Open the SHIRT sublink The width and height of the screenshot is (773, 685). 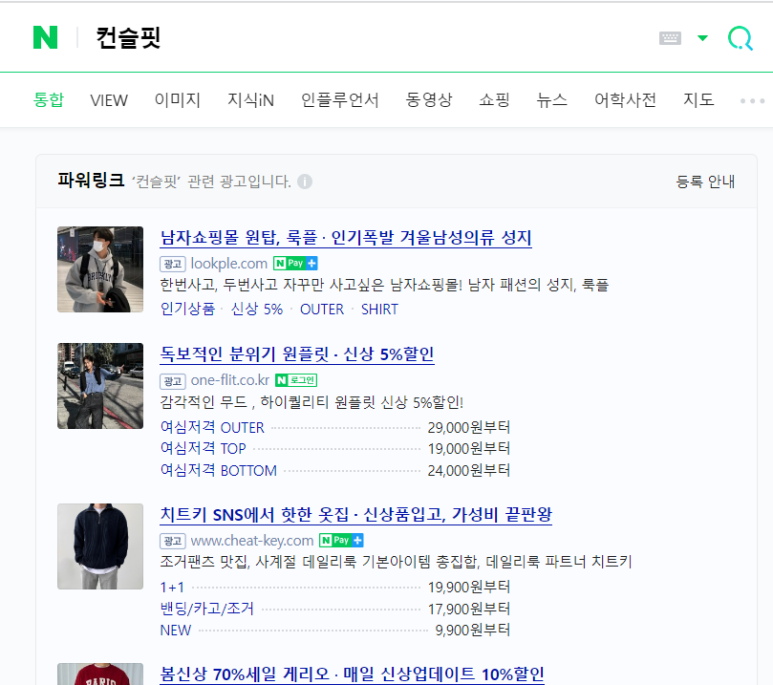tap(380, 309)
